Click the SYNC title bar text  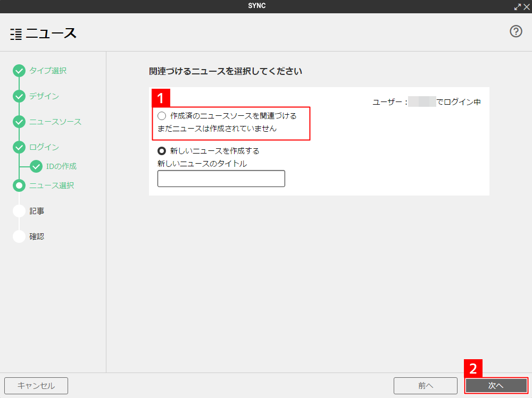(x=257, y=6)
